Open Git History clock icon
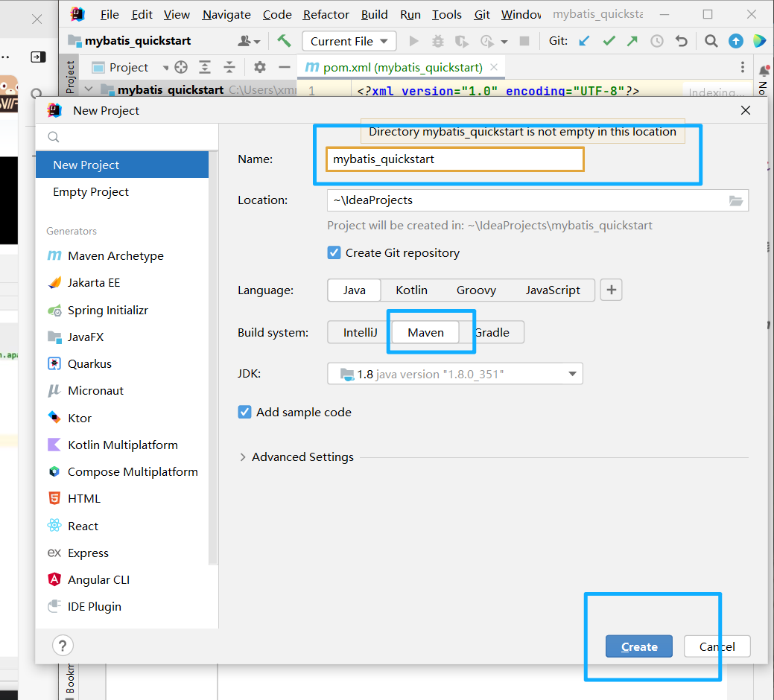This screenshot has height=700, width=774. pyautogui.click(x=656, y=41)
